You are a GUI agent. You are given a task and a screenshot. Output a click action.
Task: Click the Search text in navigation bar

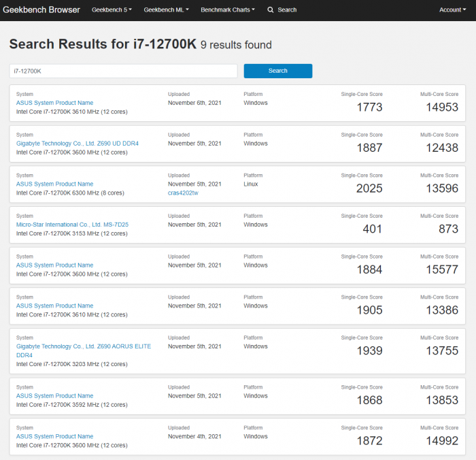pyautogui.click(x=287, y=10)
